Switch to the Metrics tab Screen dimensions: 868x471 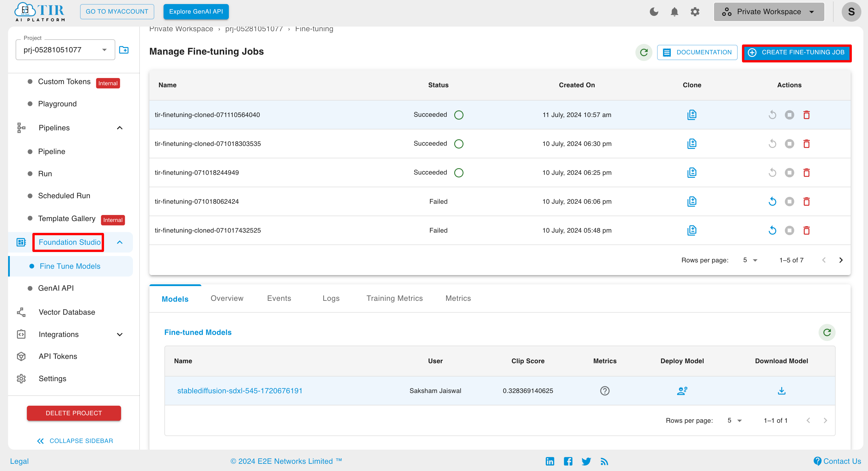point(458,298)
